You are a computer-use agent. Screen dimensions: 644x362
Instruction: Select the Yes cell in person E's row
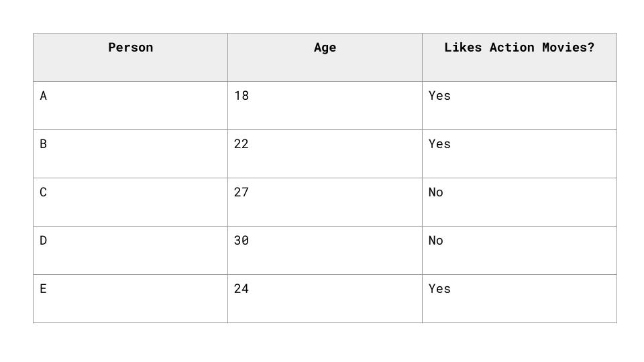tap(519, 298)
